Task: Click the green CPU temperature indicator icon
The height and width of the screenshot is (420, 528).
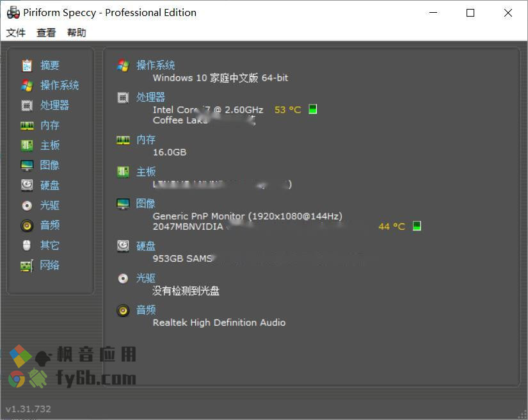Action: [x=313, y=109]
